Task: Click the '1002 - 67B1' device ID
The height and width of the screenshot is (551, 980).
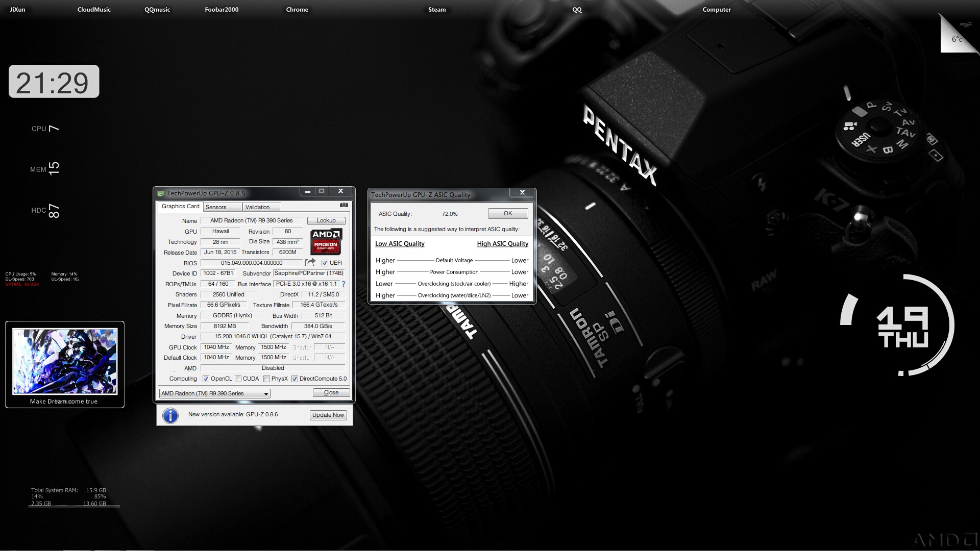Action: coord(218,273)
